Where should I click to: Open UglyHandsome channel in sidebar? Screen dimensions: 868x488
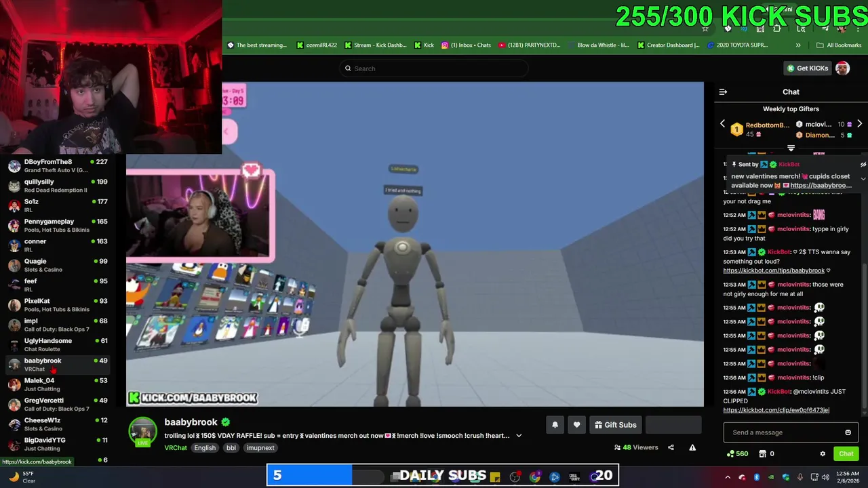click(57, 345)
